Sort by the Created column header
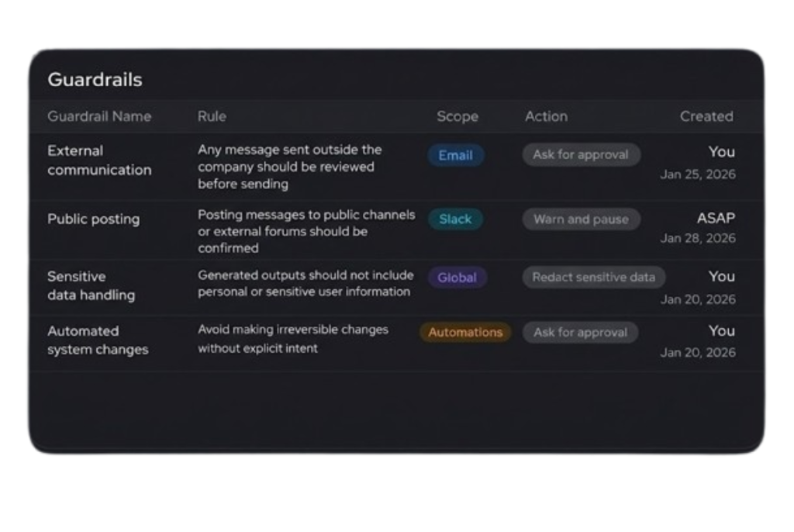 (x=706, y=116)
